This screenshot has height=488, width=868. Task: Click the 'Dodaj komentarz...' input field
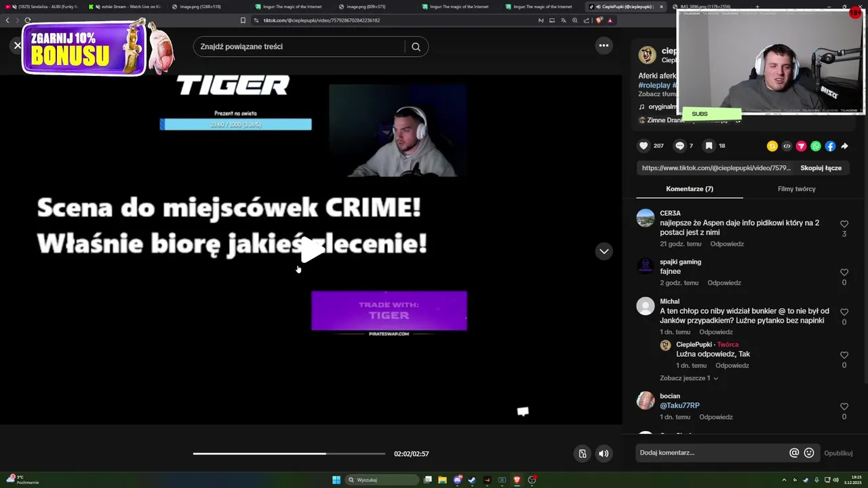[712, 453]
